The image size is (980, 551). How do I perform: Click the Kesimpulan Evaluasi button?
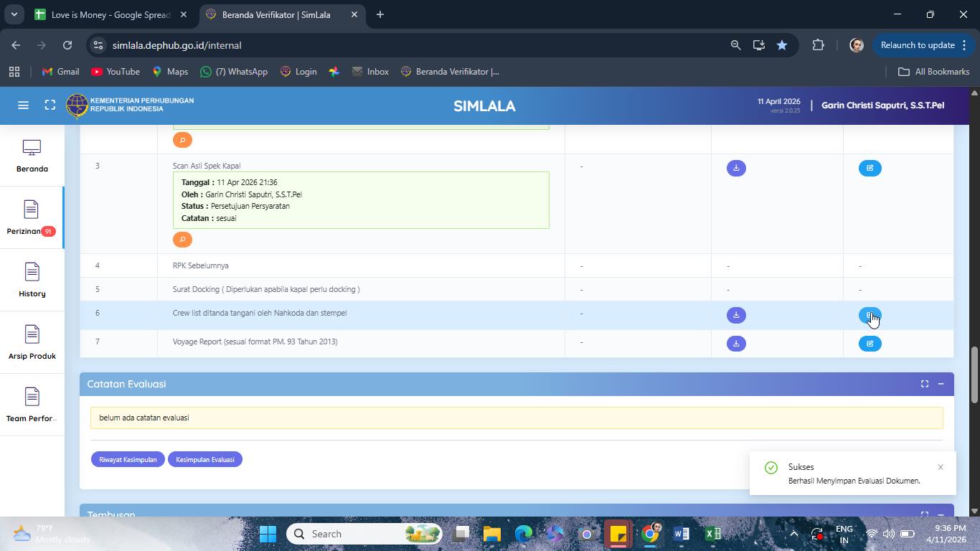point(205,459)
